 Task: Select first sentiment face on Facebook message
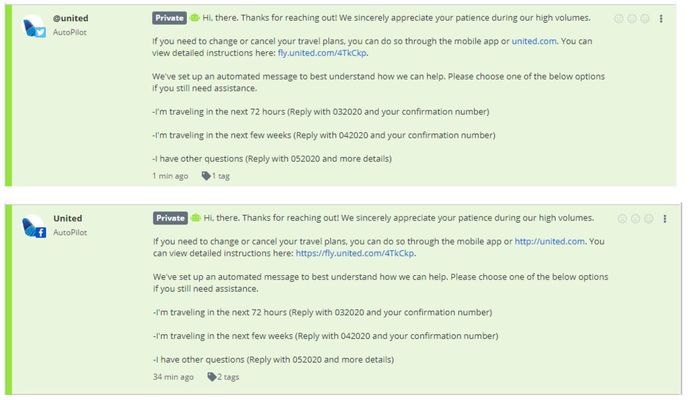coord(622,218)
